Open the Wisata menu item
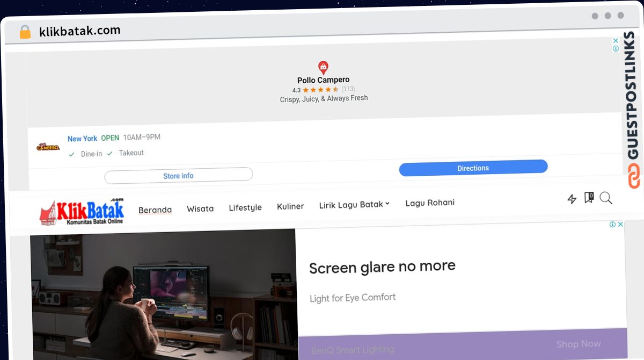Viewport: 644px width, 360px height. (200, 208)
